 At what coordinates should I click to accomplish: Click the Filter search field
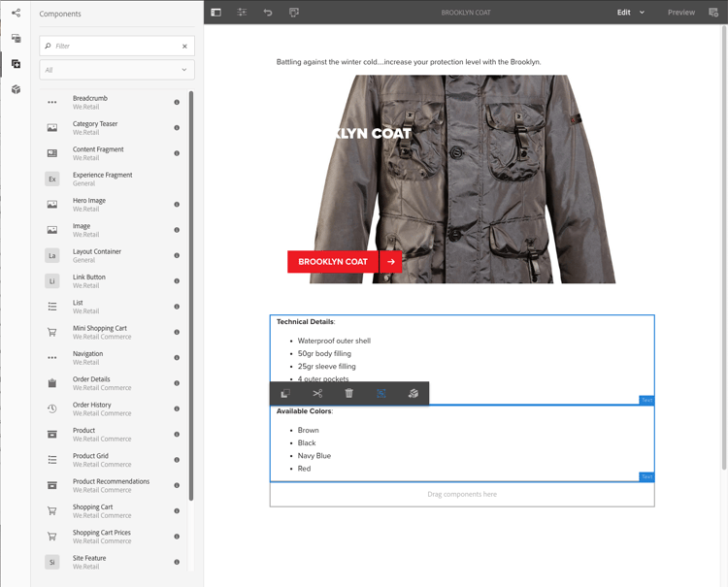(117, 46)
